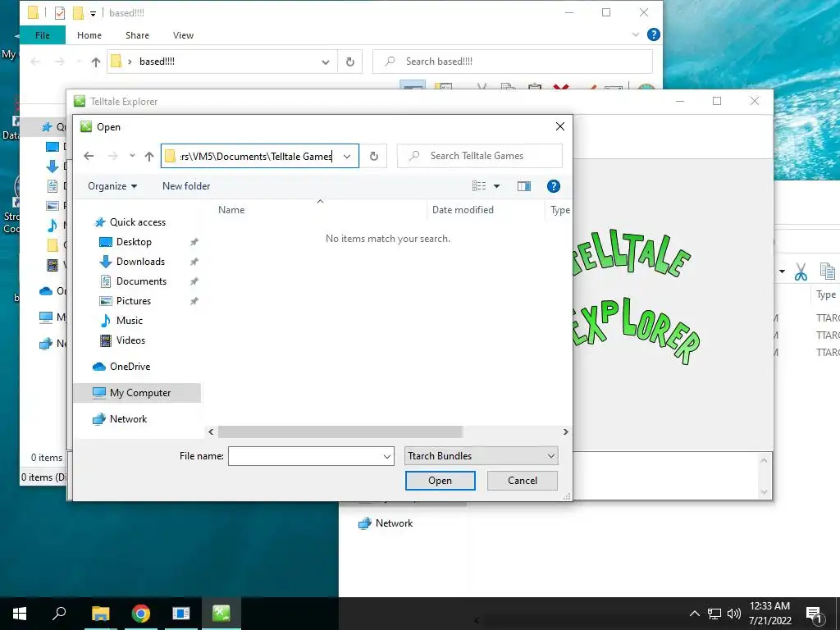
Task: Expand the ribbon in based!!!! window
Action: click(x=636, y=34)
